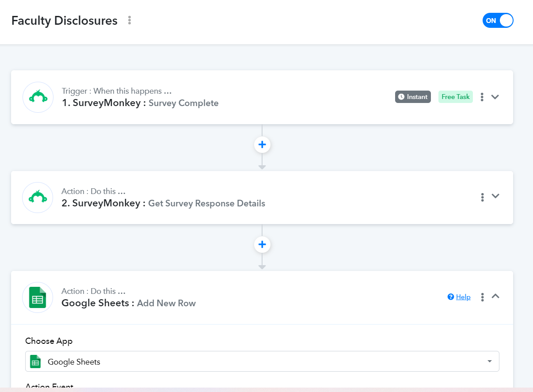The width and height of the screenshot is (533, 392).
Task: Open the Help link for Google Sheets action
Action: [463, 297]
